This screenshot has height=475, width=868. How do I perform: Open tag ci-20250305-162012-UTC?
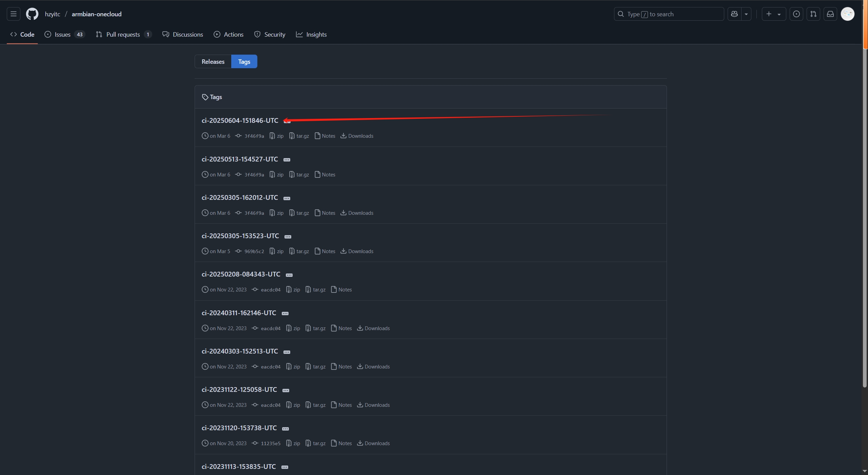pyautogui.click(x=240, y=197)
